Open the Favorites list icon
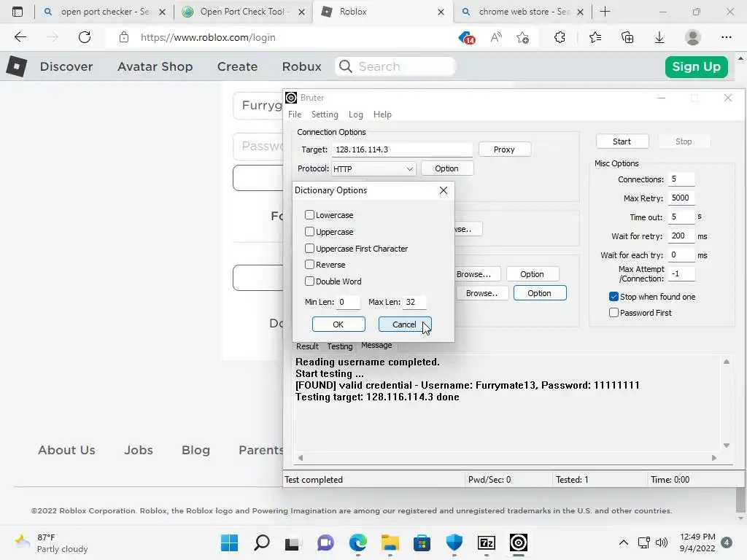747x560 pixels. [595, 37]
